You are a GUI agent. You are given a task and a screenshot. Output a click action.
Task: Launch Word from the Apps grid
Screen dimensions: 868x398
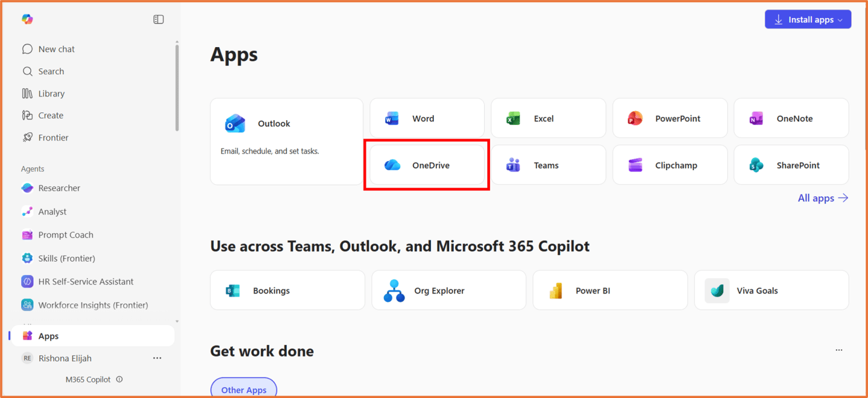point(427,118)
